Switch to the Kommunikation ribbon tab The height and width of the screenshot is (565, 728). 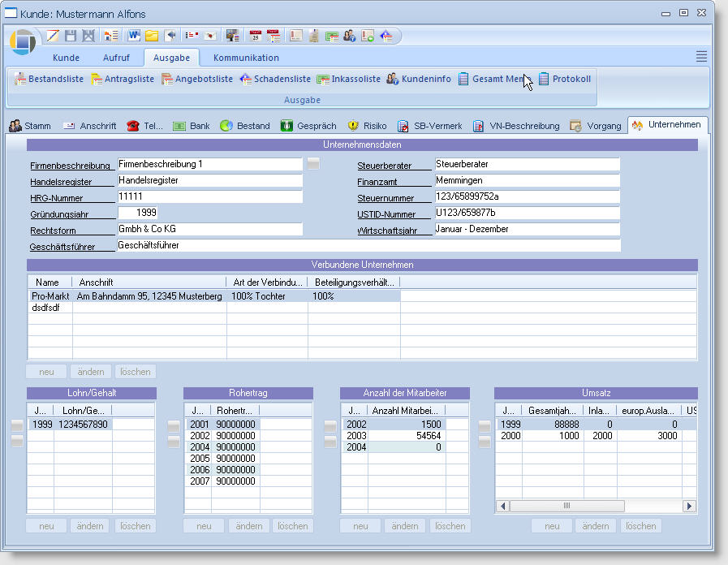246,58
